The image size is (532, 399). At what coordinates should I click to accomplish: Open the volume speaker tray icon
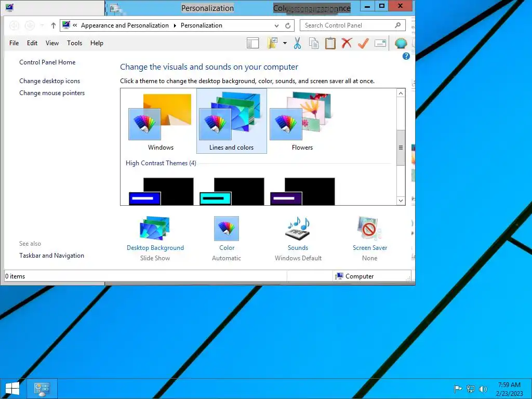483,389
